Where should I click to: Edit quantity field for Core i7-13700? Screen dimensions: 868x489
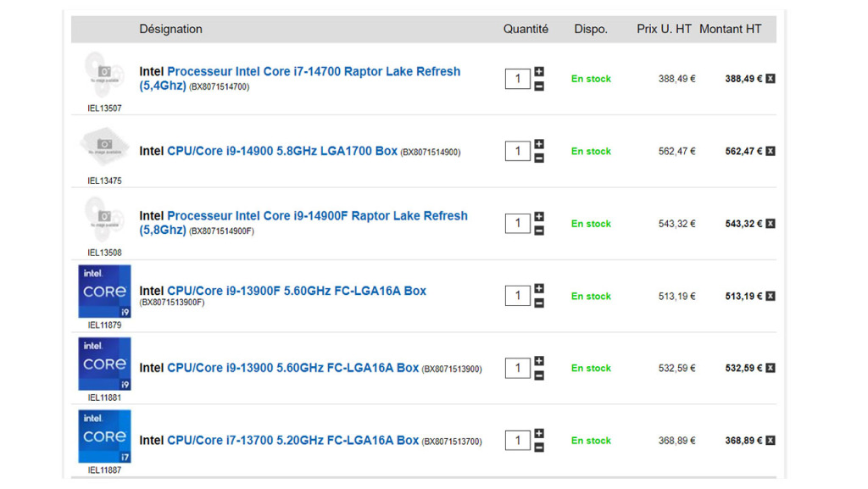(518, 441)
